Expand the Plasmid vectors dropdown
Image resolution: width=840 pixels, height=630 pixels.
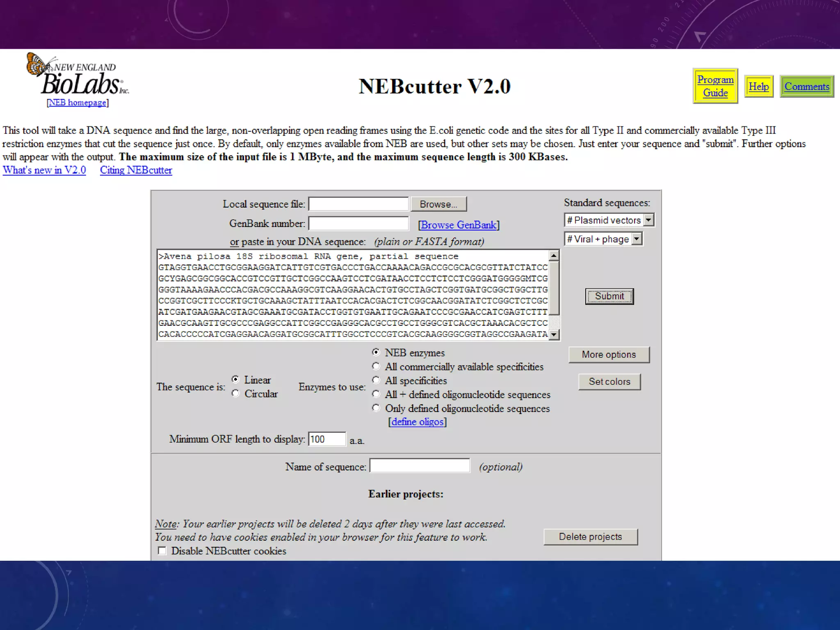(648, 220)
